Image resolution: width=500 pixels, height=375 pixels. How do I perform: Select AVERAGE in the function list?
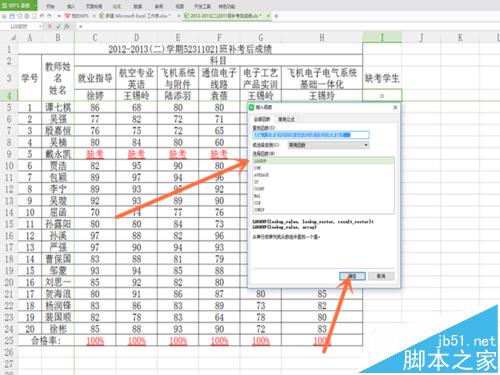coord(323,175)
